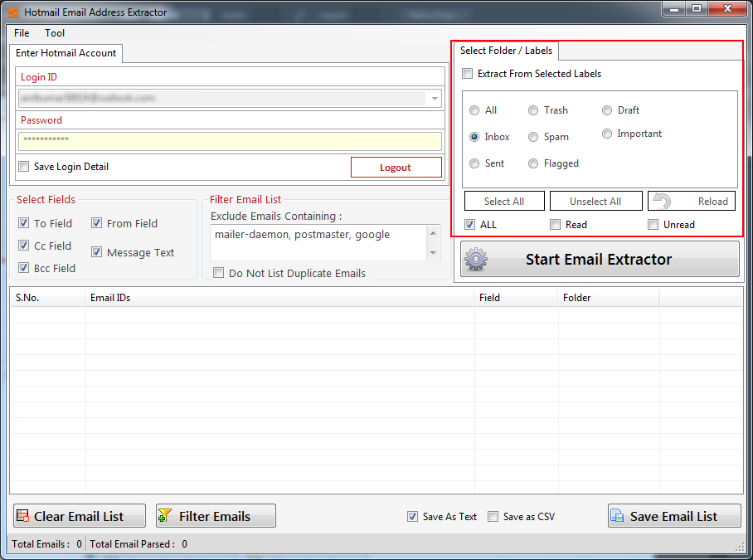Viewport: 753px width, 560px height.
Task: Select the Important radio button
Action: click(x=607, y=134)
